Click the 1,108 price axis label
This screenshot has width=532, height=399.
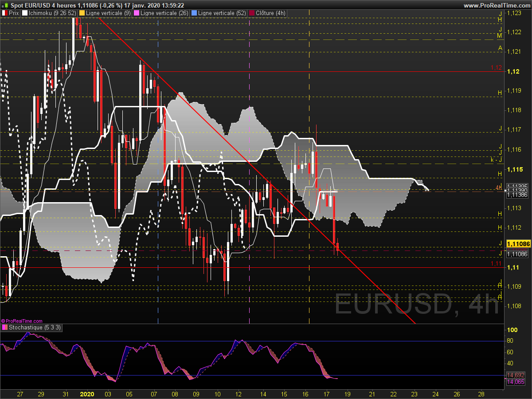click(514, 306)
